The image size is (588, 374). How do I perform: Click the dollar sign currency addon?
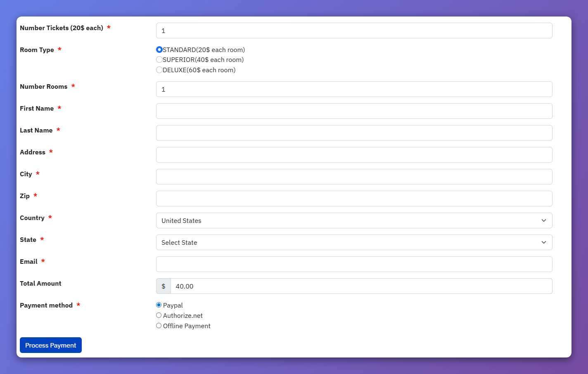pos(164,286)
